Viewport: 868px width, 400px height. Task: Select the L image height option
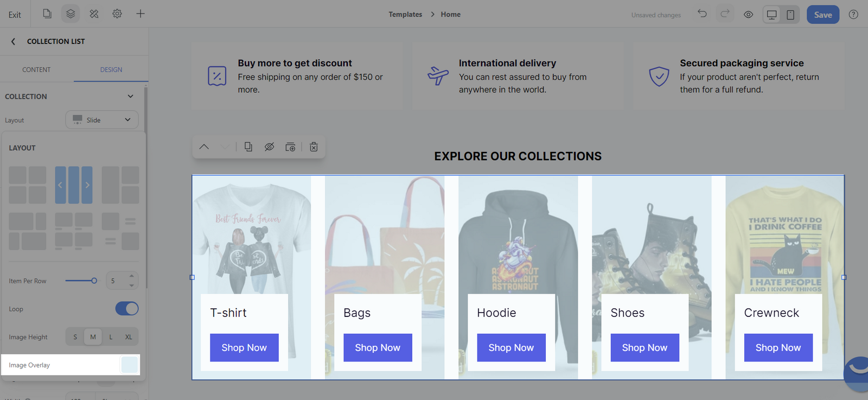click(x=111, y=337)
